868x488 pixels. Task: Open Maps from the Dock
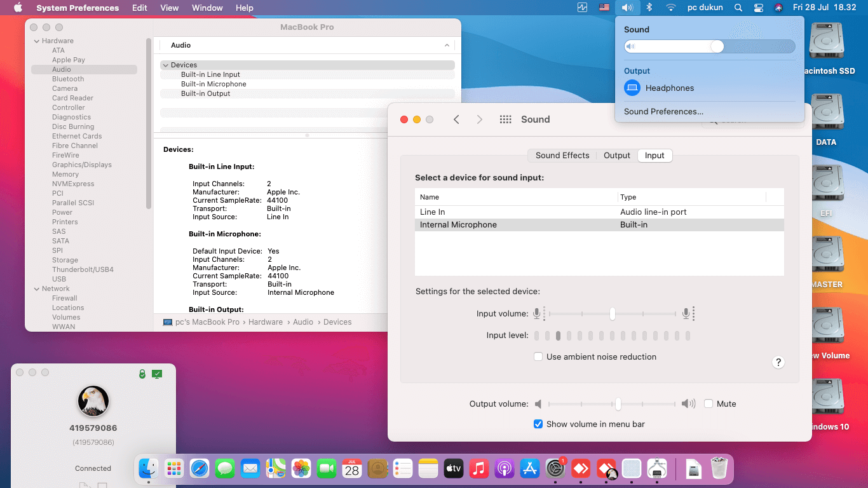[x=276, y=469]
